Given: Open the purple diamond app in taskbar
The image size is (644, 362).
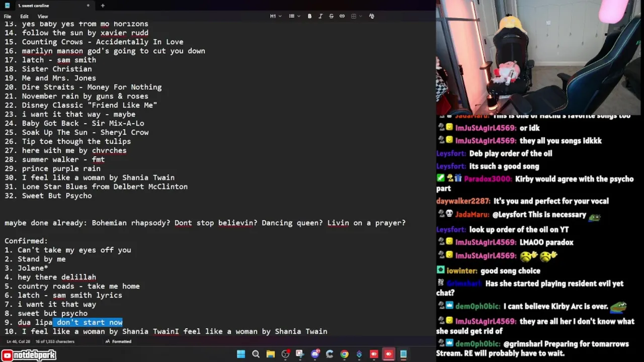Looking at the screenshot, I should 359,354.
